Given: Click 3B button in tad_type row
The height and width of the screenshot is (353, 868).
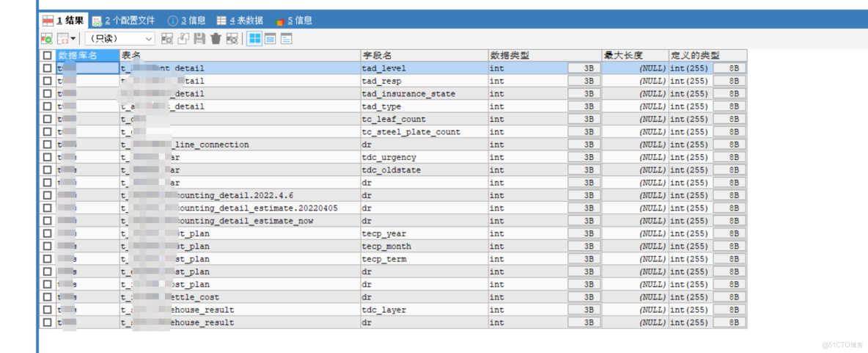Looking at the screenshot, I should point(584,106).
